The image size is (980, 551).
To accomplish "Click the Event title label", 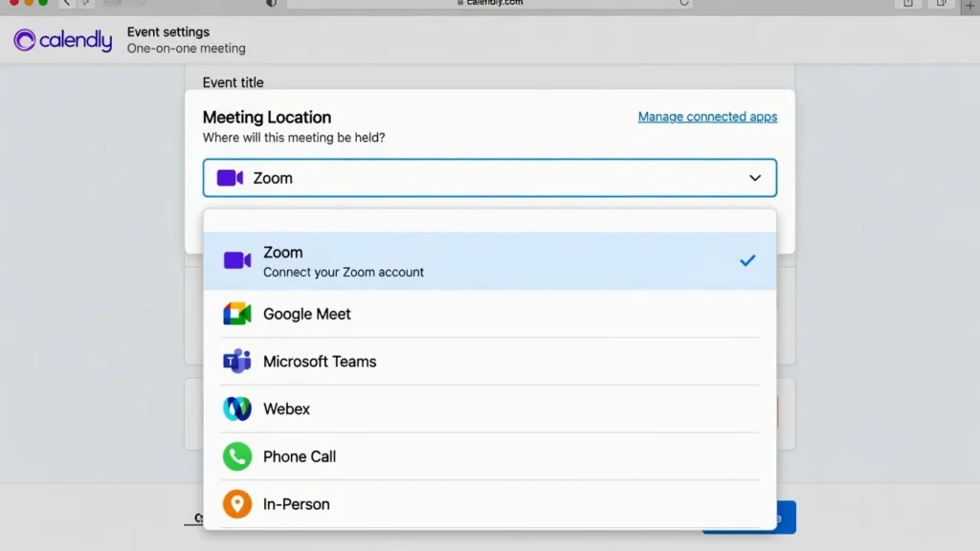I will [x=234, y=82].
